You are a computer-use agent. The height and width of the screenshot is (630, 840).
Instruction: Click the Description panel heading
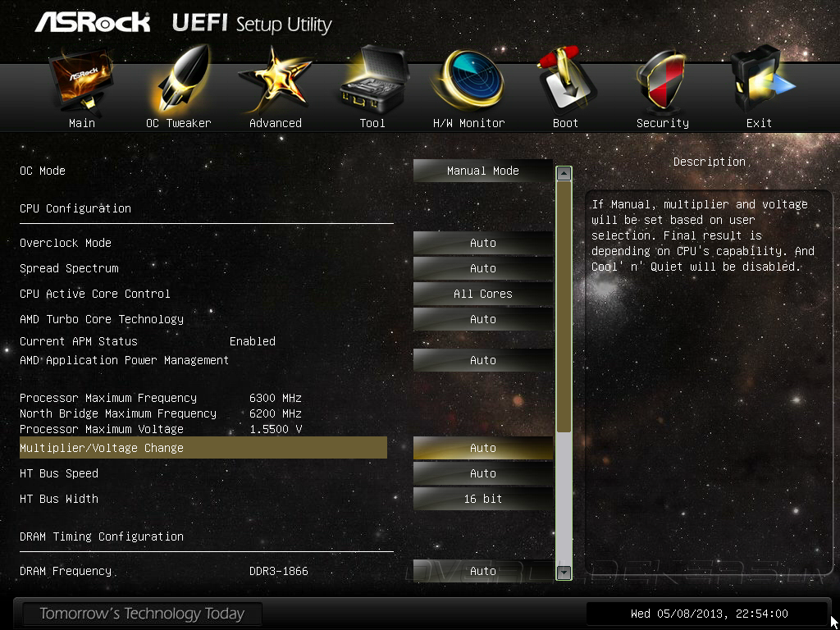pyautogui.click(x=710, y=162)
